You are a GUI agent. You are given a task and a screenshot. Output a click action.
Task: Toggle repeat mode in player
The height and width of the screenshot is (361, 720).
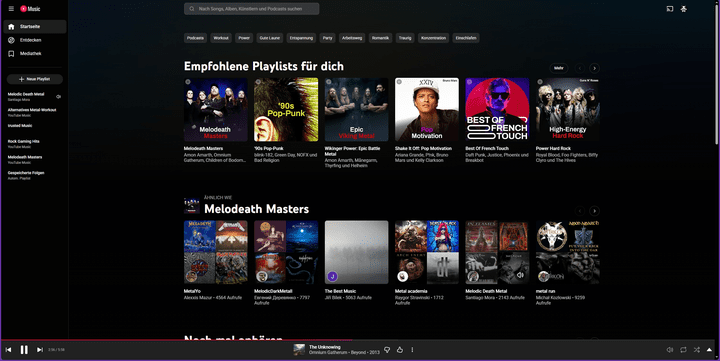tap(683, 350)
